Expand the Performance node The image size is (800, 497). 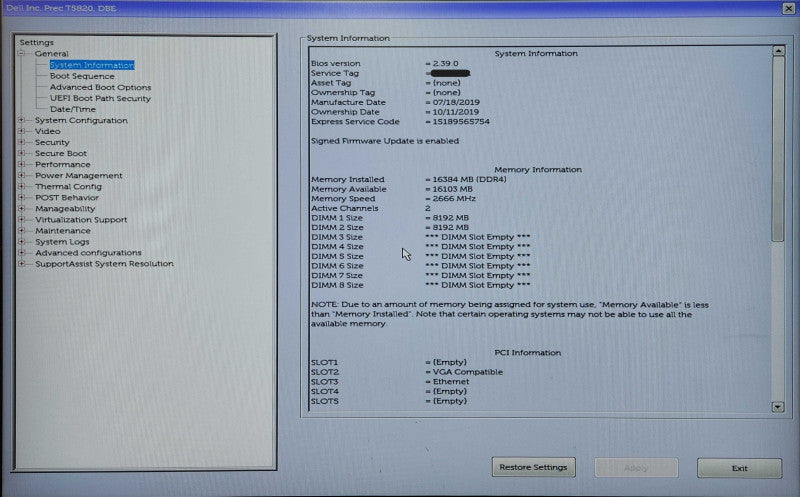click(22, 164)
